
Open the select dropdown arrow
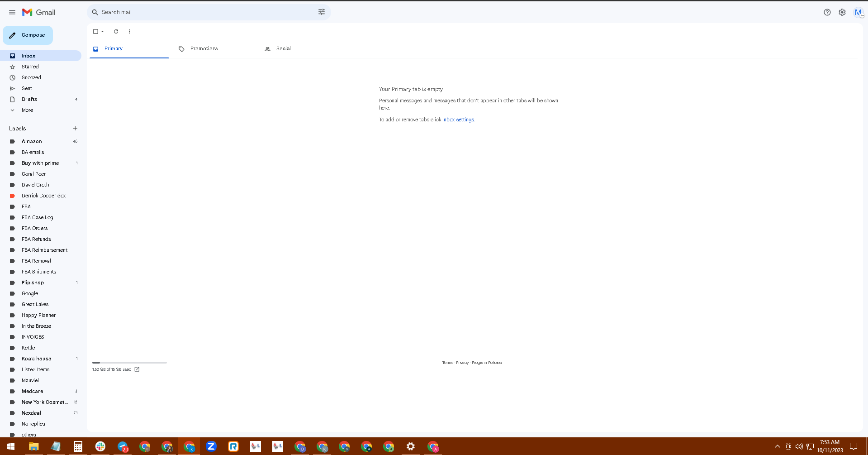coord(103,31)
